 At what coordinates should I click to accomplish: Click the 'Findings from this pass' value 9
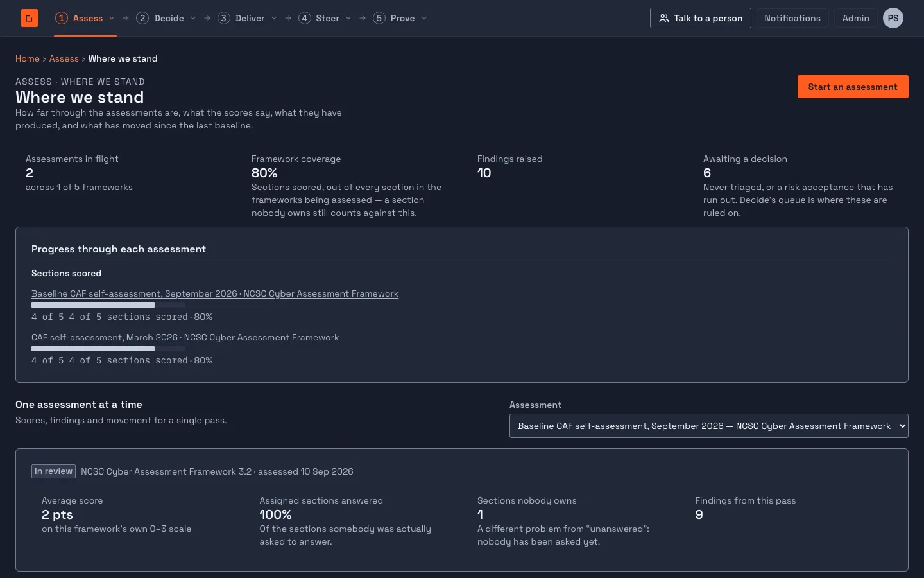(699, 514)
